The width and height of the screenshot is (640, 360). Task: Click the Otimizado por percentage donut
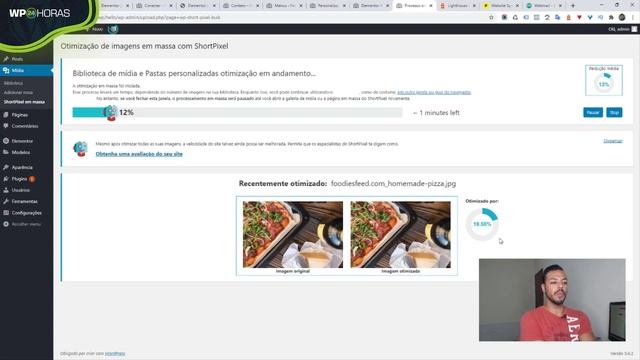(482, 224)
